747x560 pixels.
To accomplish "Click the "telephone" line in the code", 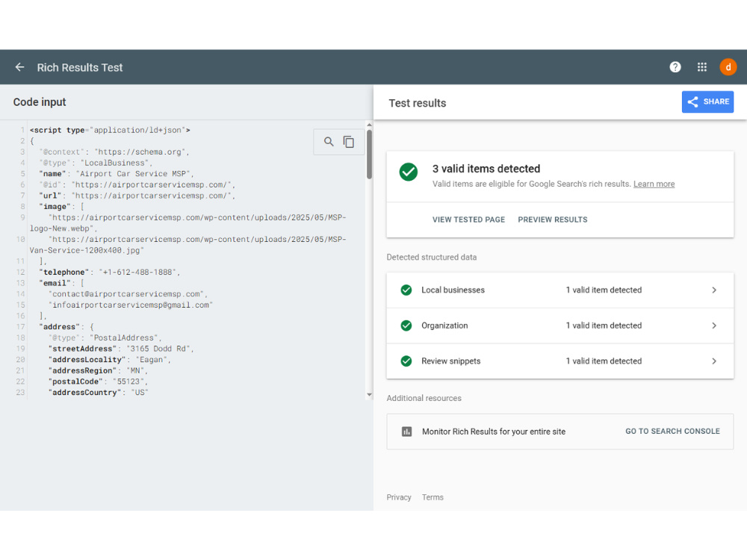I will tap(110, 272).
